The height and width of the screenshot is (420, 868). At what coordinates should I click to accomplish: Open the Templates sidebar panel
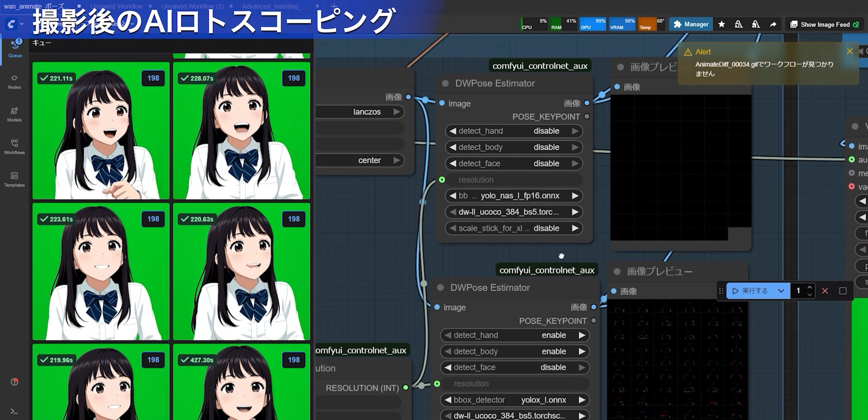tap(14, 179)
